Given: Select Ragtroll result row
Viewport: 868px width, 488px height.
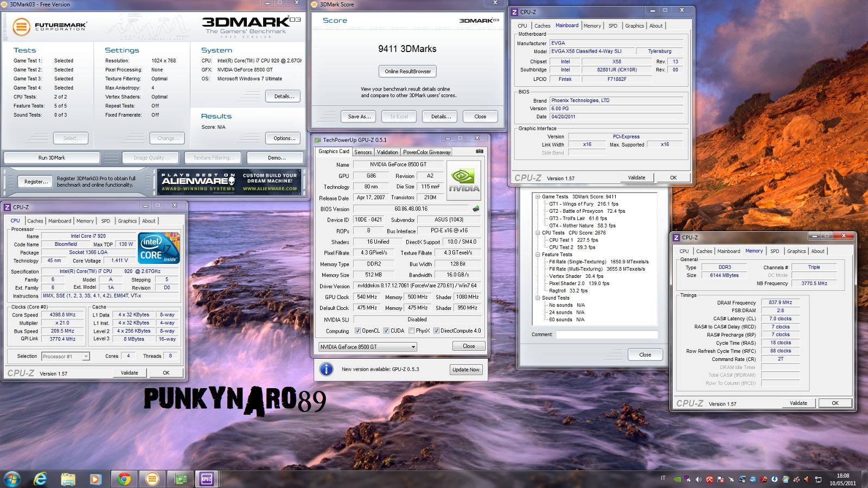Looking at the screenshot, I should 569,290.
